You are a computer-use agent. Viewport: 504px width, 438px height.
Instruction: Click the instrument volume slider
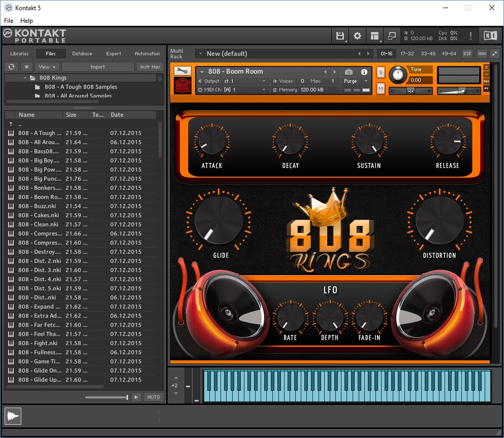[459, 91]
